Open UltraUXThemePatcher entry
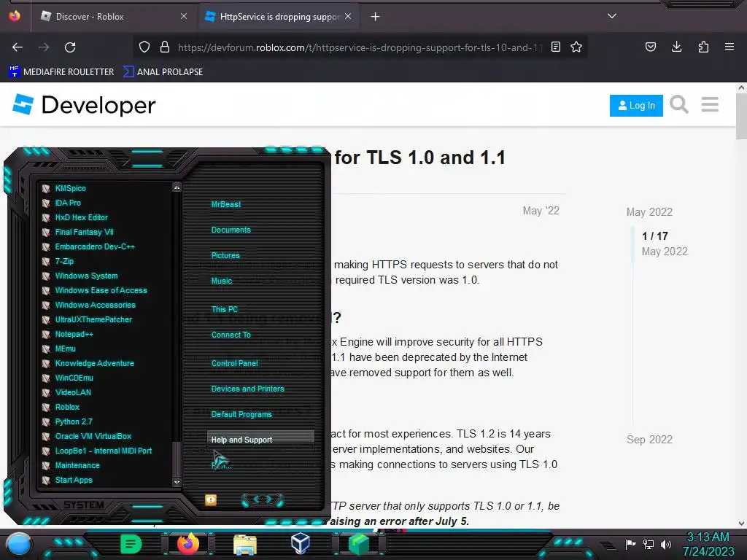 coord(93,319)
